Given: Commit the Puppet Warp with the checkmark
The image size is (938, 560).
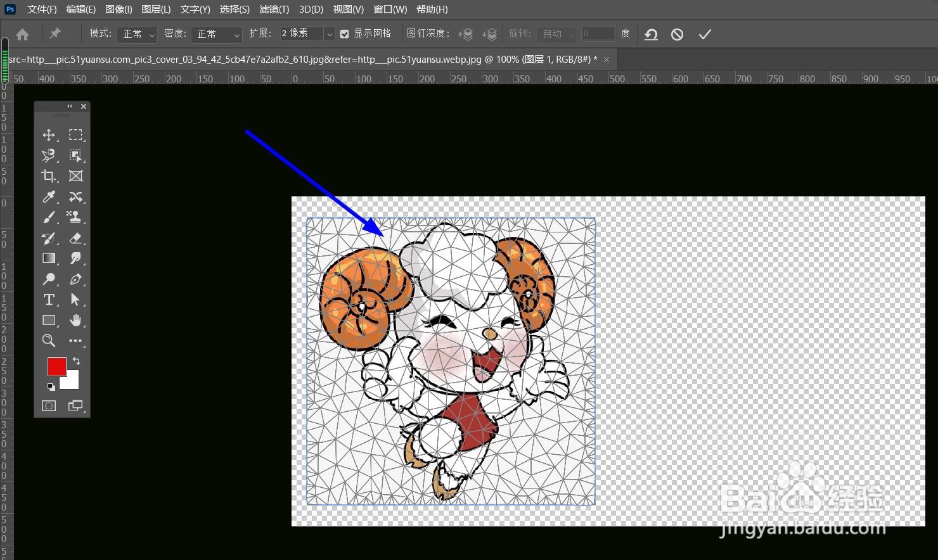Looking at the screenshot, I should [705, 34].
